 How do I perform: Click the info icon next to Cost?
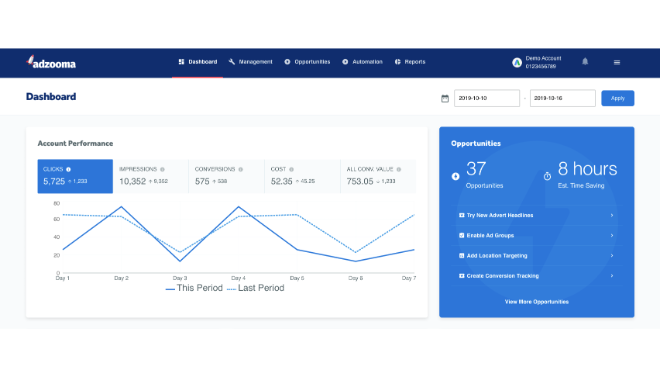(x=291, y=169)
